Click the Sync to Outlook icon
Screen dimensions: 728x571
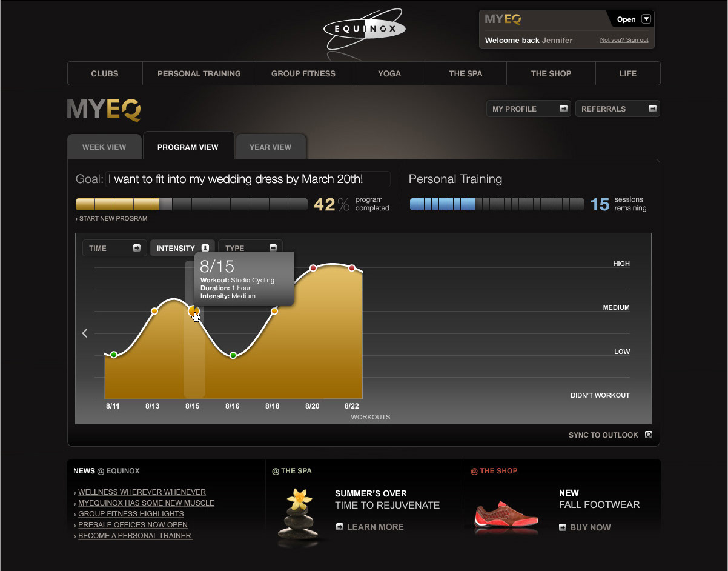(x=649, y=435)
